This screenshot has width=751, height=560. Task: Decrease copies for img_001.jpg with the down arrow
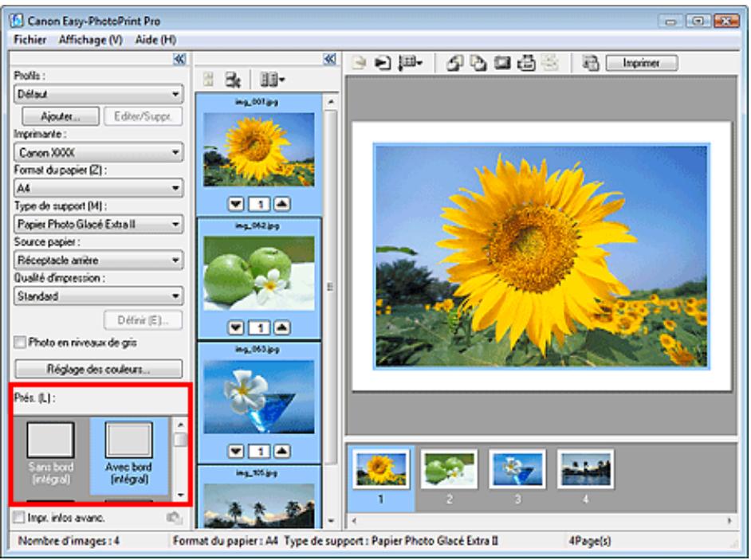pyautogui.click(x=236, y=205)
